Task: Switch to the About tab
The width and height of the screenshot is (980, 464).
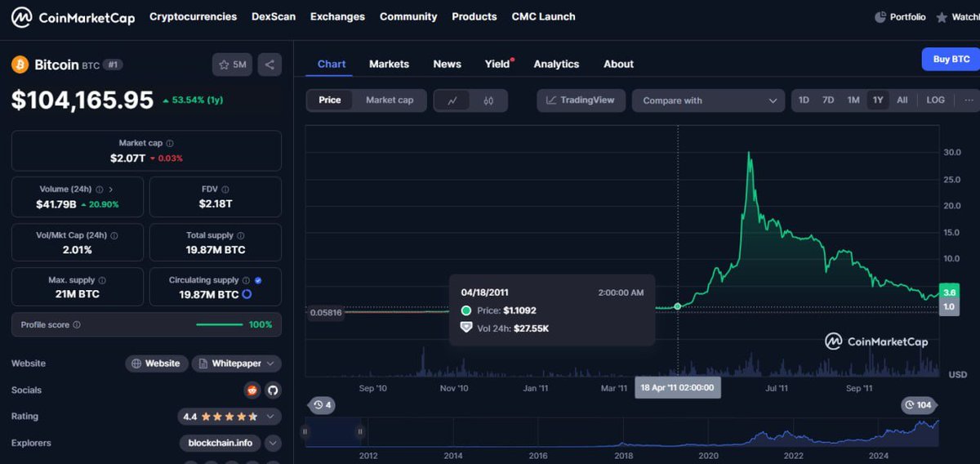Action: coord(618,64)
